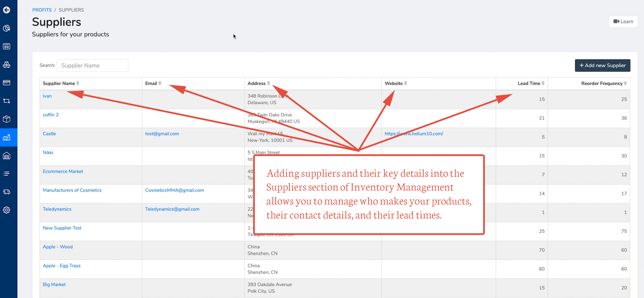Click email Teledynamics@gmail.com
The height and width of the screenshot is (298, 644).
point(172,209)
